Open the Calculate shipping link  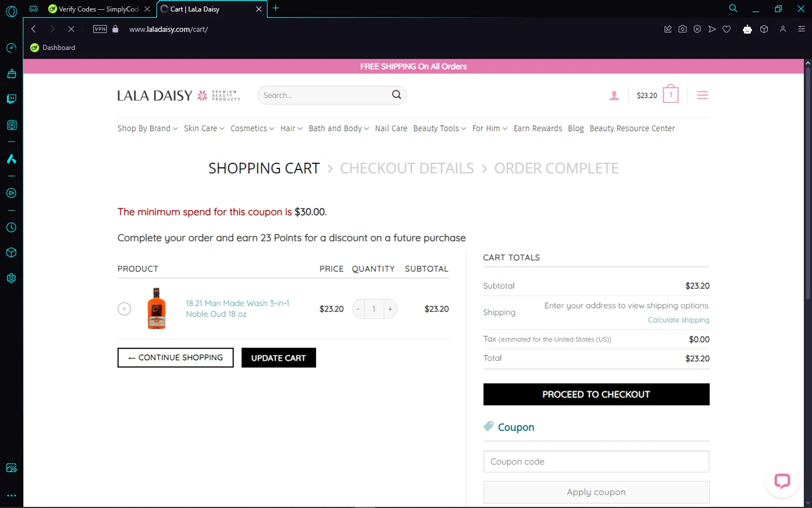click(678, 320)
